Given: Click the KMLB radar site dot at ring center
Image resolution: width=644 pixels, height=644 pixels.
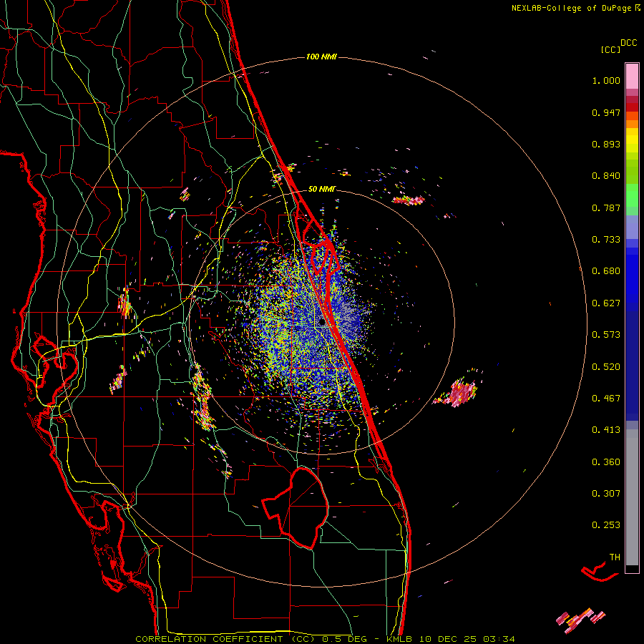Looking at the screenshot, I should [321, 323].
